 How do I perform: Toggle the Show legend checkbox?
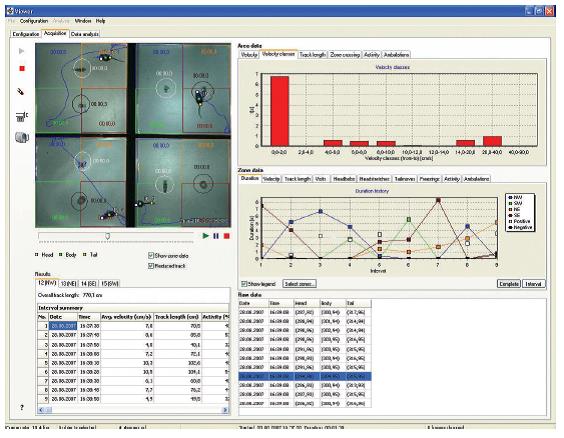pos(245,284)
